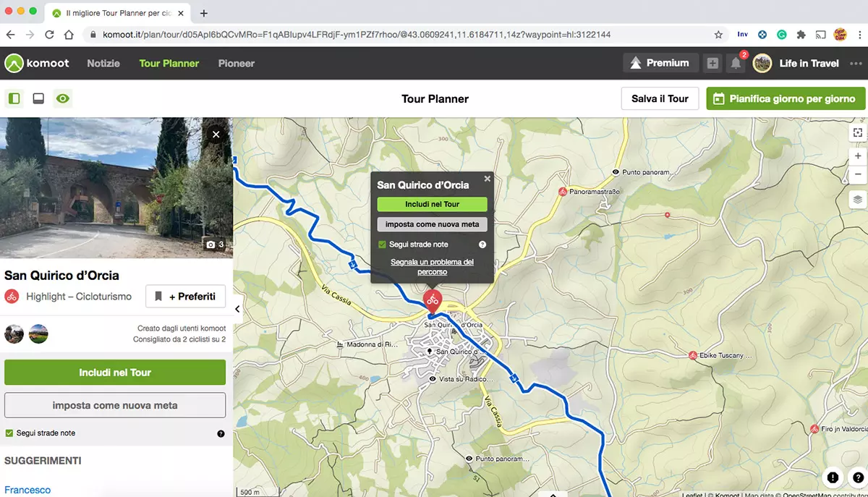
Task: Reload the page in Chrome
Action: pyautogui.click(x=49, y=34)
